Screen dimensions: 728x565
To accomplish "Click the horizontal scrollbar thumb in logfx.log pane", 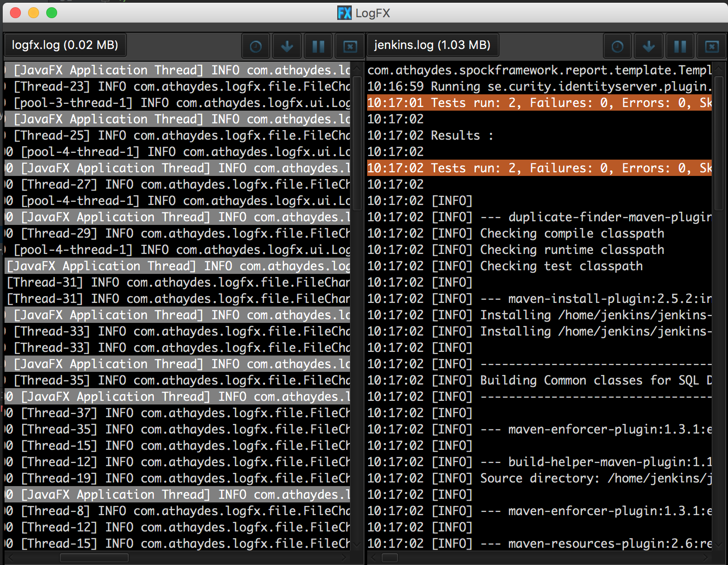I will [x=94, y=557].
